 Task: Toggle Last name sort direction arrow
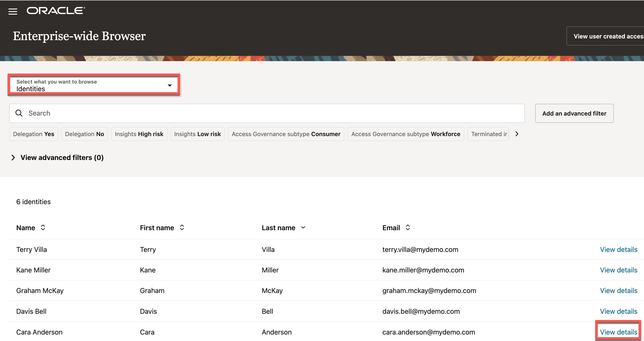[303, 228]
